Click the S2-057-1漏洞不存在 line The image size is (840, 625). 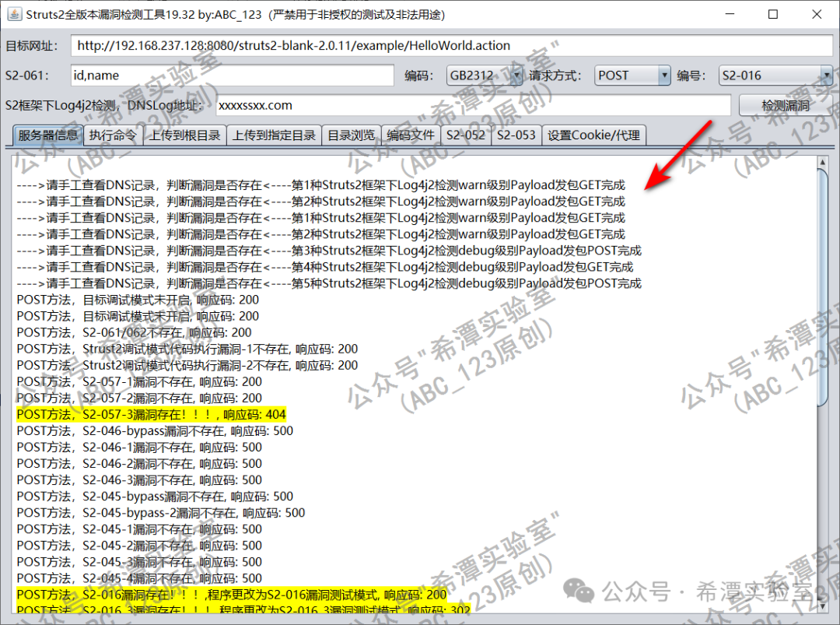[x=139, y=381]
